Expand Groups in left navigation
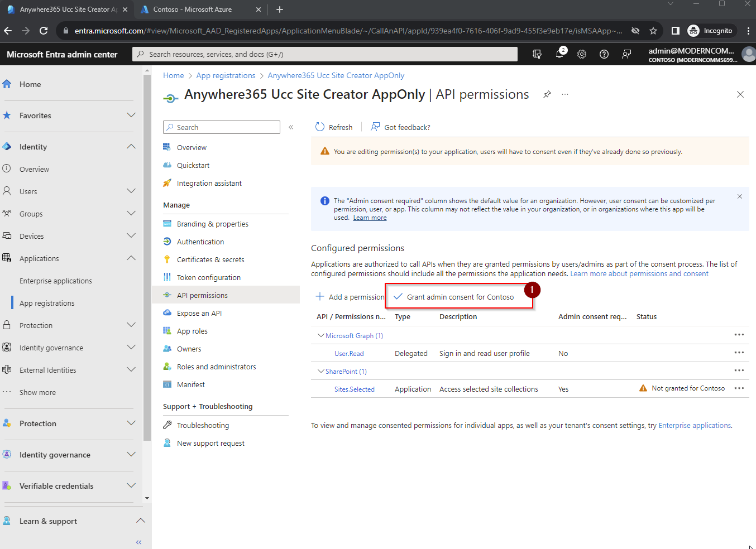This screenshot has height=549, width=756. pyautogui.click(x=131, y=213)
